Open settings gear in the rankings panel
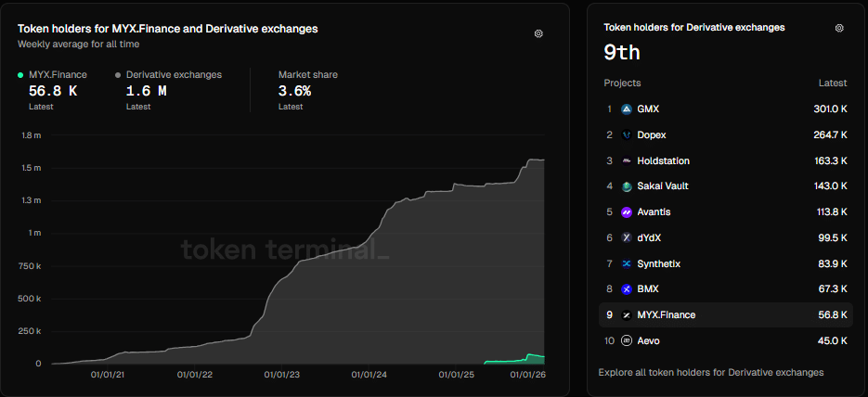The height and width of the screenshot is (397, 868). [x=839, y=28]
